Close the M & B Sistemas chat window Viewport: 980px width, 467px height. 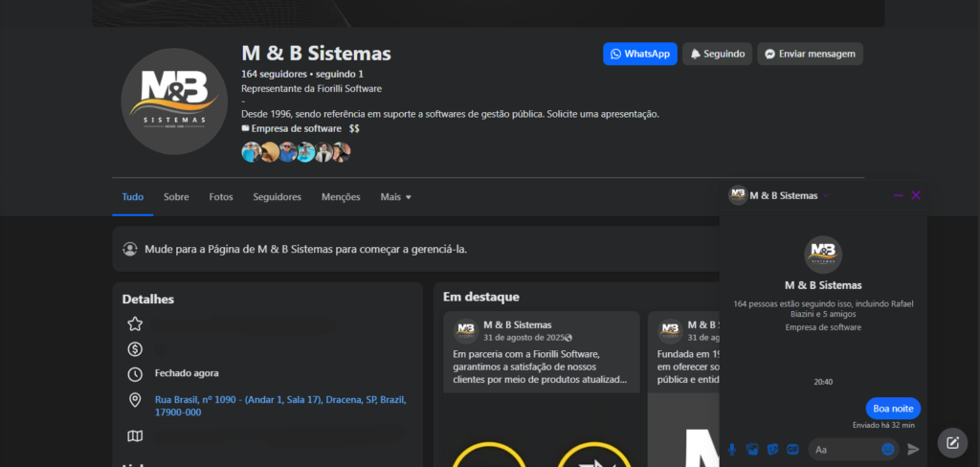(916, 195)
